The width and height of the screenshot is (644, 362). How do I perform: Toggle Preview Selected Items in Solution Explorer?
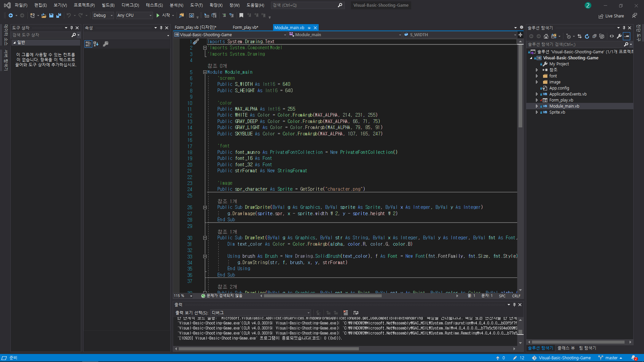click(x=627, y=36)
